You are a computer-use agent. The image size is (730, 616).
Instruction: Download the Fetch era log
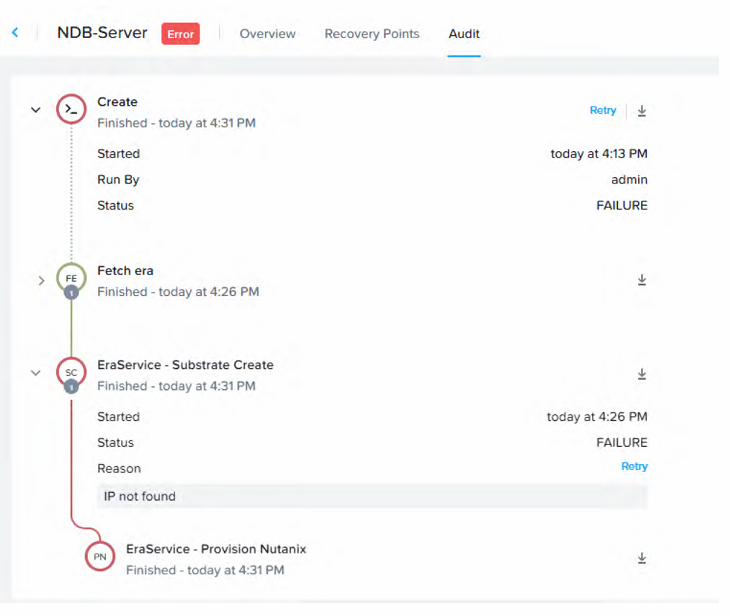tap(642, 280)
